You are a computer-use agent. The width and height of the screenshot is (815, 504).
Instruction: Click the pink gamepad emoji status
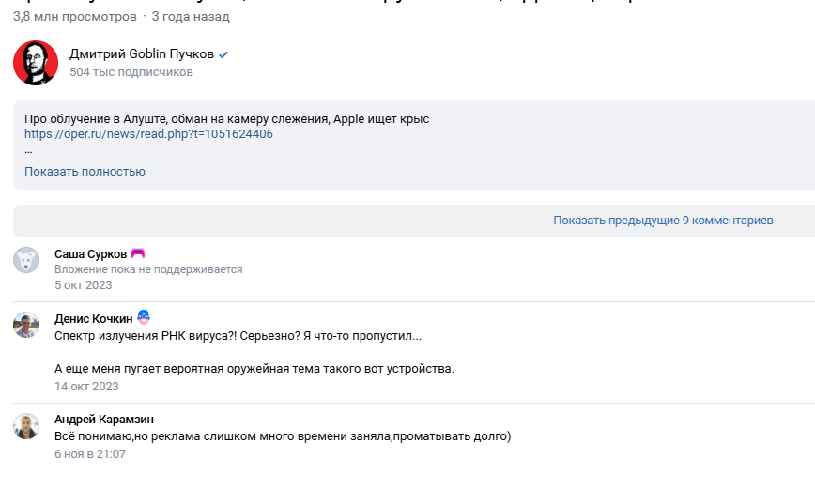[138, 253]
